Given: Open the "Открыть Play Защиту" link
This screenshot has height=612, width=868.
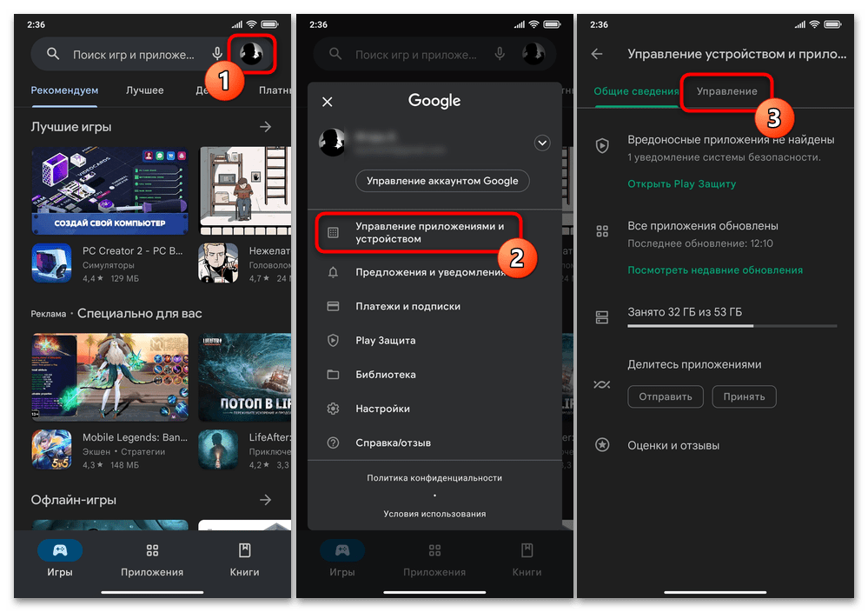Looking at the screenshot, I should pos(681,184).
